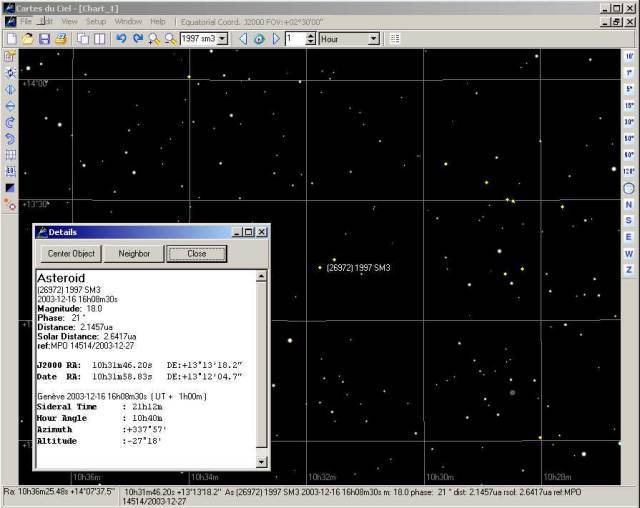Image resolution: width=640 pixels, height=508 pixels.
Task: Click Close button in Details window
Action: point(196,253)
